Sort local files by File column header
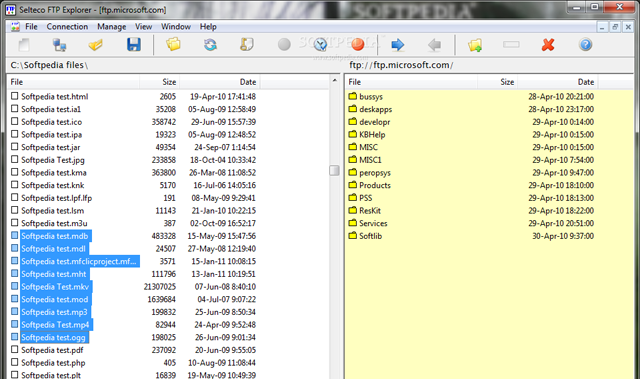Screen dimensions: 640x379 click(73, 82)
